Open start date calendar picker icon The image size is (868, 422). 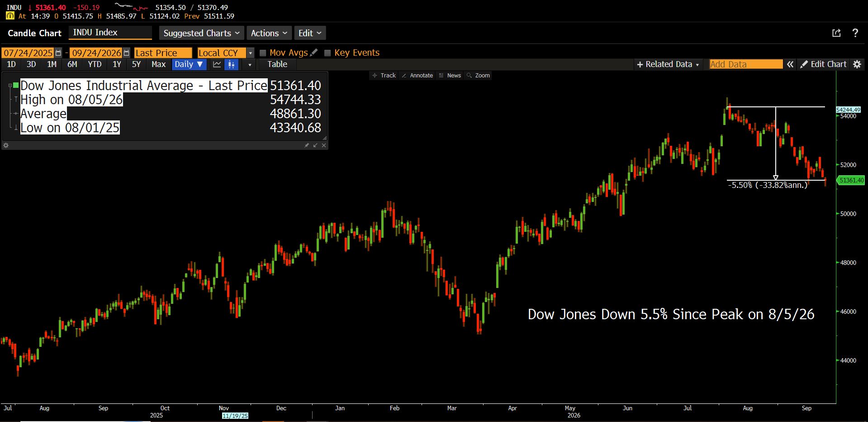click(x=58, y=53)
